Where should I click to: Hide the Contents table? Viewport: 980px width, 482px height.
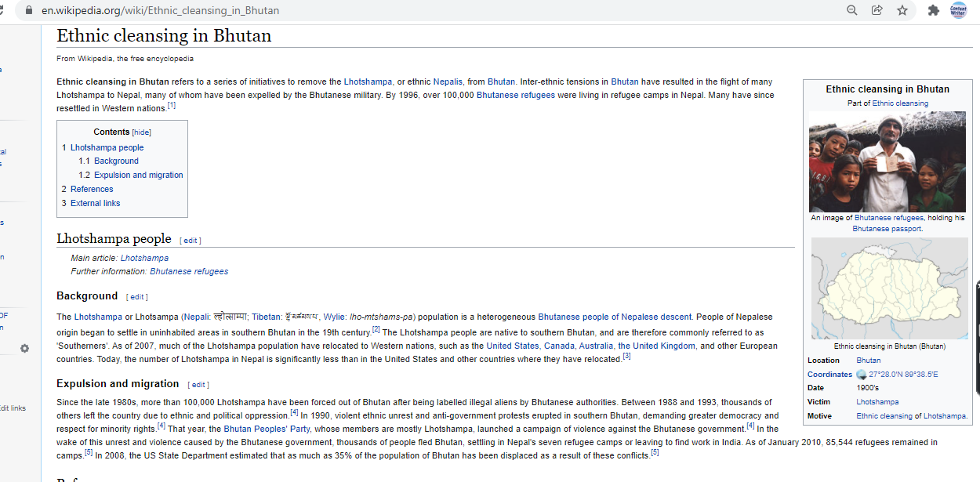pyautogui.click(x=141, y=132)
